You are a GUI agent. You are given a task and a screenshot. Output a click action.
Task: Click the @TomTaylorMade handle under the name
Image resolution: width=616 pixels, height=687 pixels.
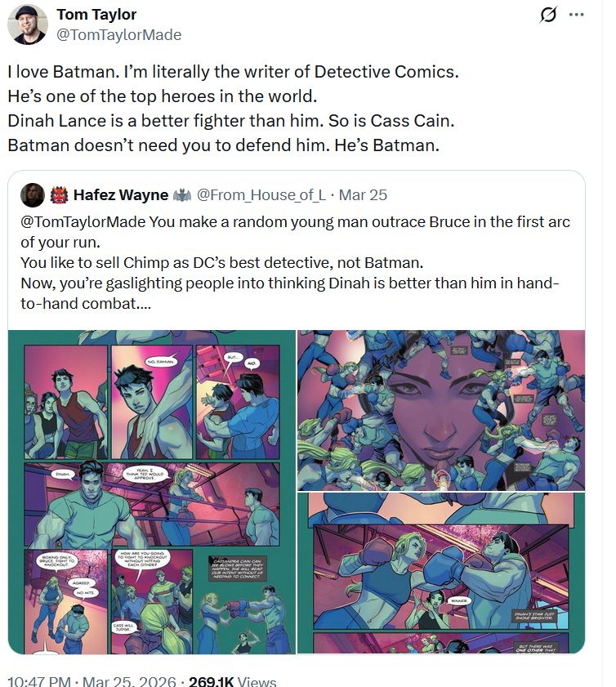118,34
